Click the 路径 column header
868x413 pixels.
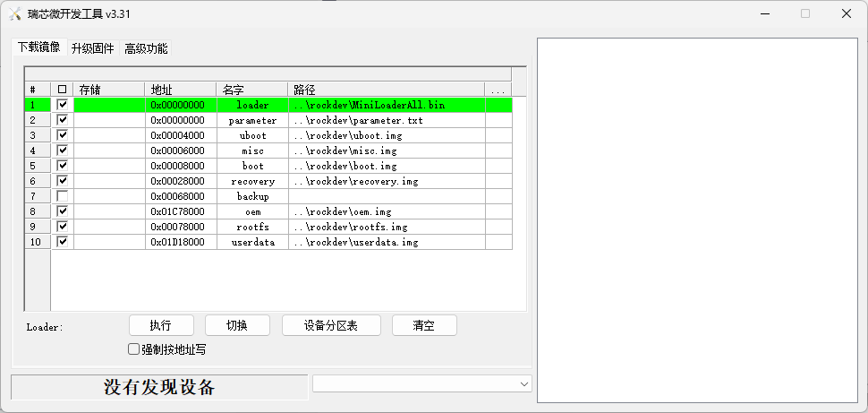pos(387,90)
